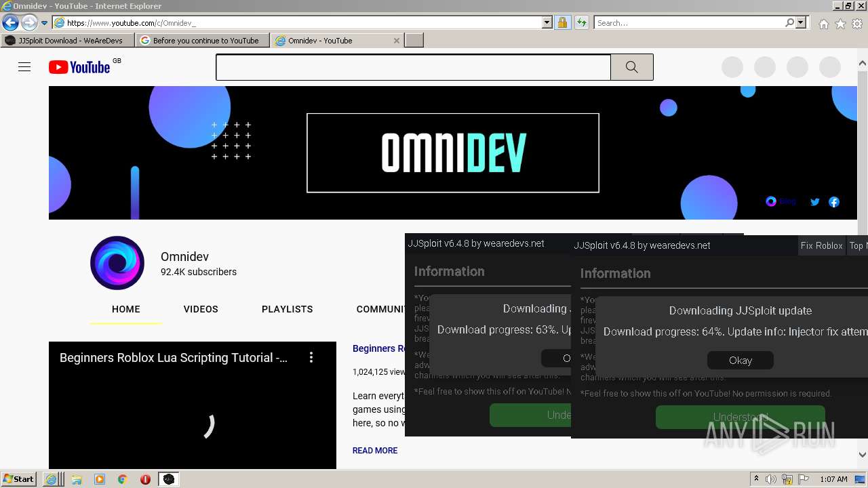Image resolution: width=868 pixels, height=488 pixels.
Task: Switch to Before you continue to YouTube tab
Action: point(202,41)
